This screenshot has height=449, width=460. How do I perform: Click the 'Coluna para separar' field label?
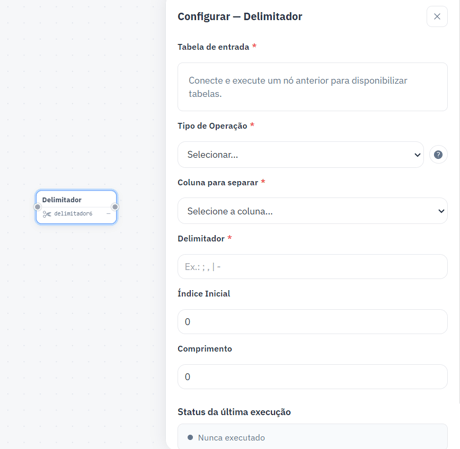point(218,183)
